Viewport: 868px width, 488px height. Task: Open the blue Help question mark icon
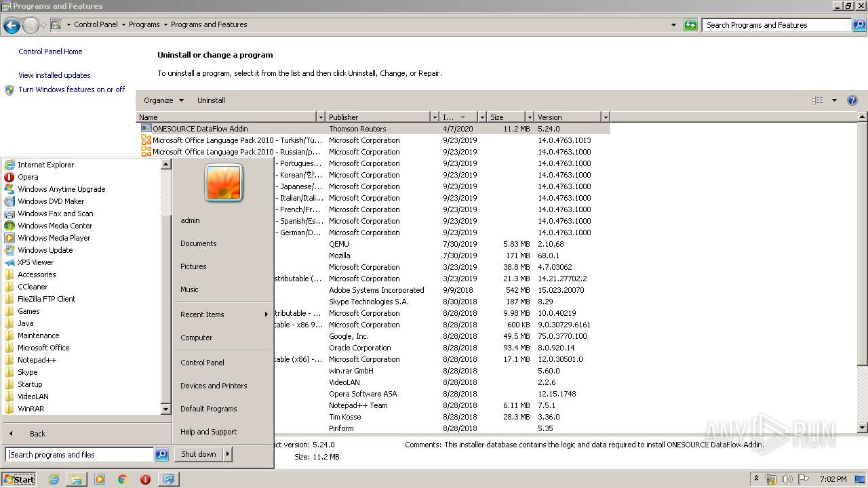852,100
